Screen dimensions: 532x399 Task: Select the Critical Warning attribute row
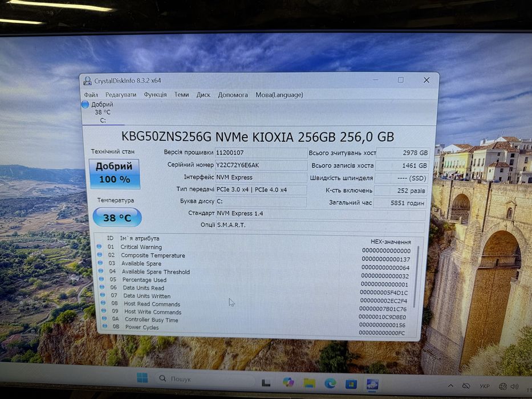tap(254, 248)
